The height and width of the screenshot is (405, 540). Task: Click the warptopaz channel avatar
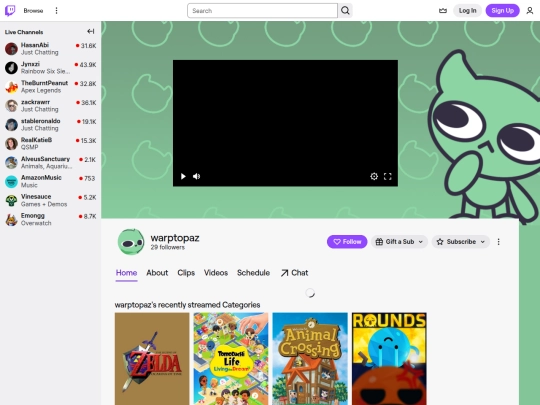point(131,242)
